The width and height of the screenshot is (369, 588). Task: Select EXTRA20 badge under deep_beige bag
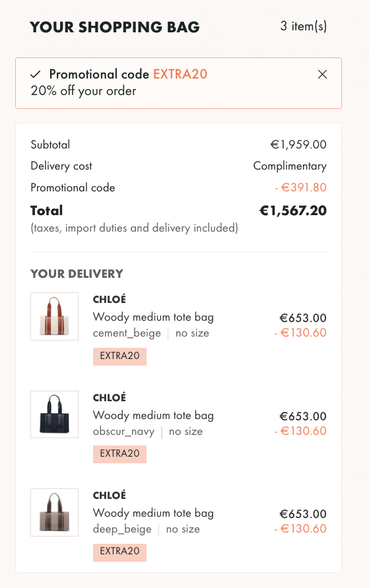119,552
